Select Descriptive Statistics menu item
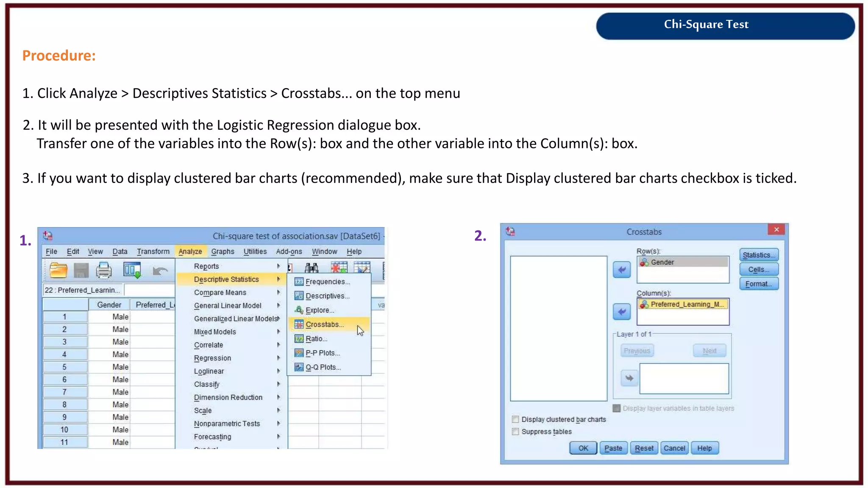Image resolution: width=868 pixels, height=488 pixels. coord(232,279)
